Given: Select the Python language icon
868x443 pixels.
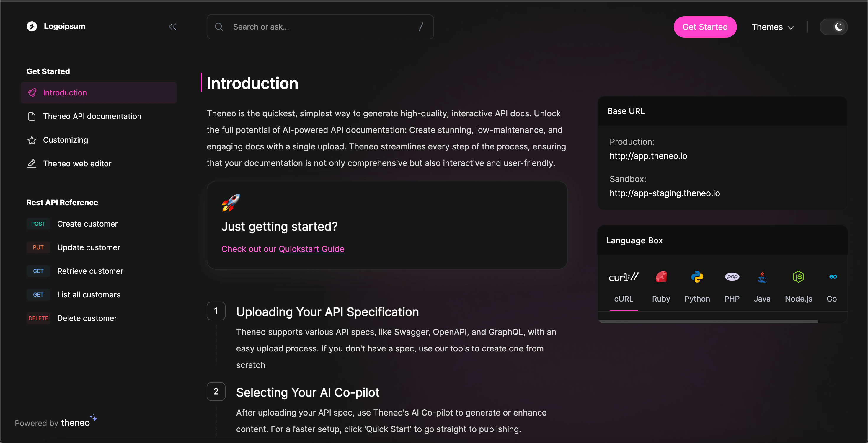Looking at the screenshot, I should [x=697, y=277].
